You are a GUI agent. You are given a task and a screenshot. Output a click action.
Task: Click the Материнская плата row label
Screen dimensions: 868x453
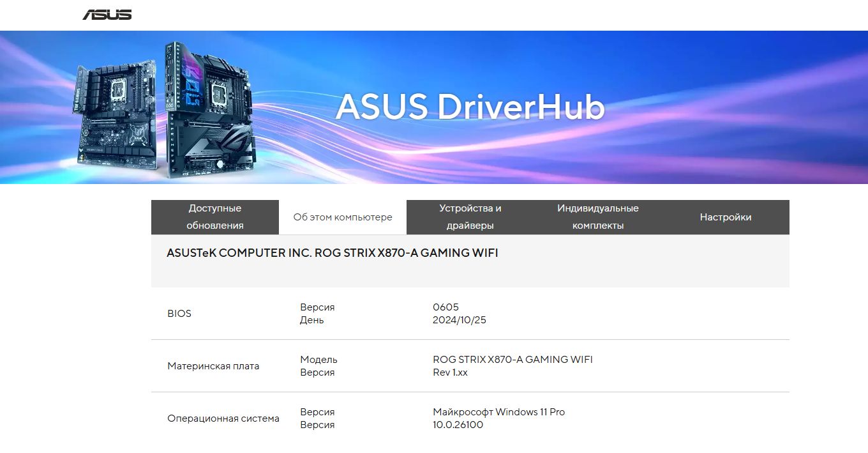(x=213, y=366)
